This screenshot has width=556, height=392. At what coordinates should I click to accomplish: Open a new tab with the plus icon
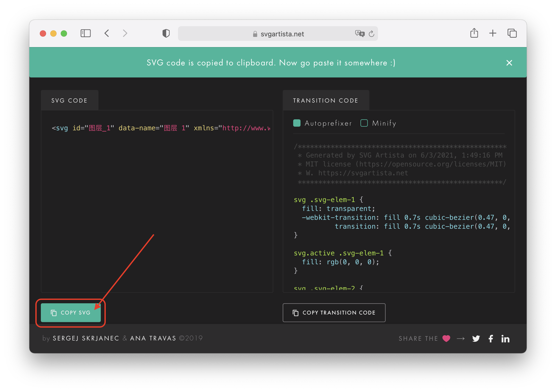point(493,33)
